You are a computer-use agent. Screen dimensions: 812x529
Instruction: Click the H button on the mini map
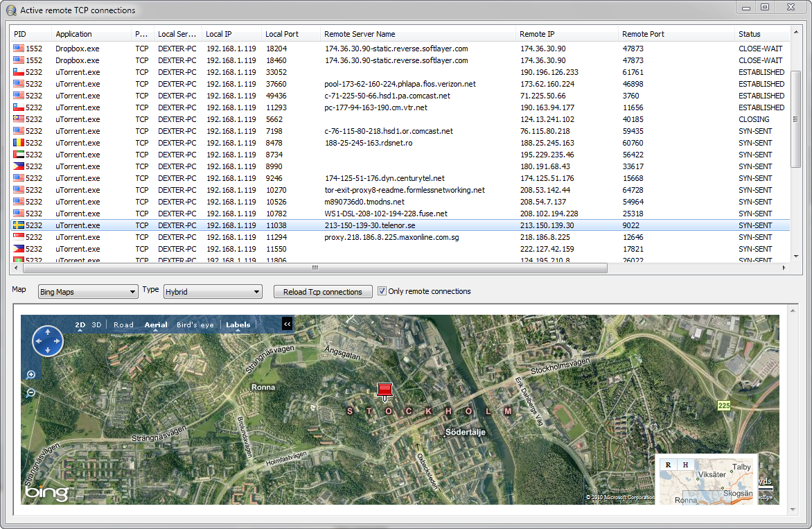point(685,465)
